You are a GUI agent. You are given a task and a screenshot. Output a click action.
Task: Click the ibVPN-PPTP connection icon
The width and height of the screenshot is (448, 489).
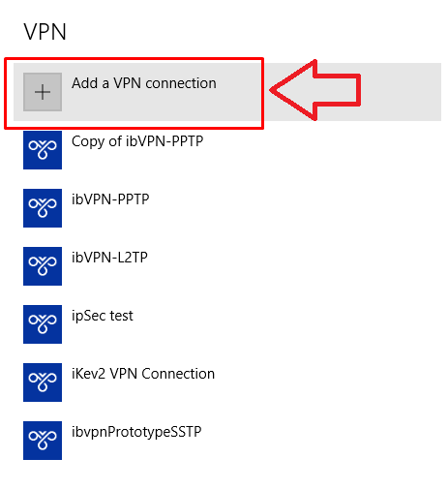(x=43, y=208)
